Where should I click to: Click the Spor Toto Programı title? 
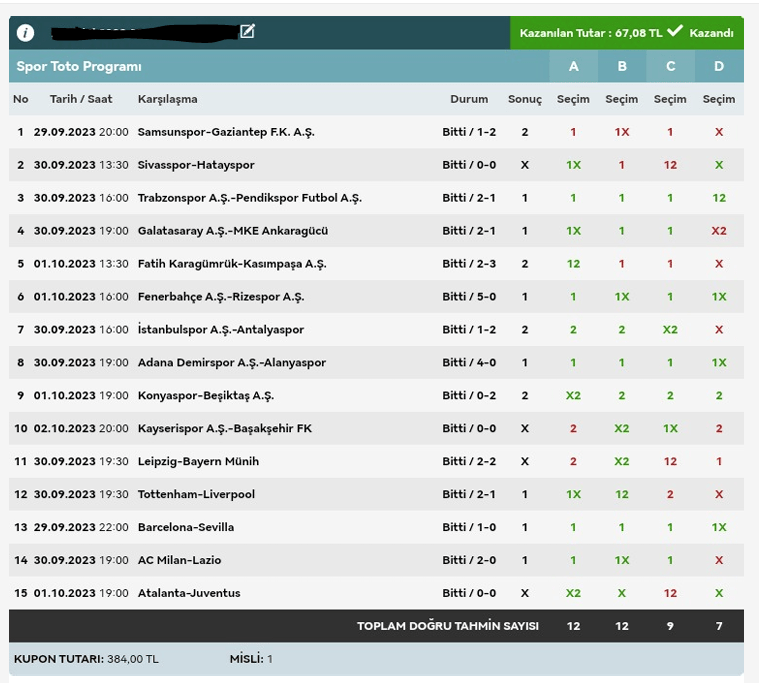pyautogui.click(x=79, y=67)
